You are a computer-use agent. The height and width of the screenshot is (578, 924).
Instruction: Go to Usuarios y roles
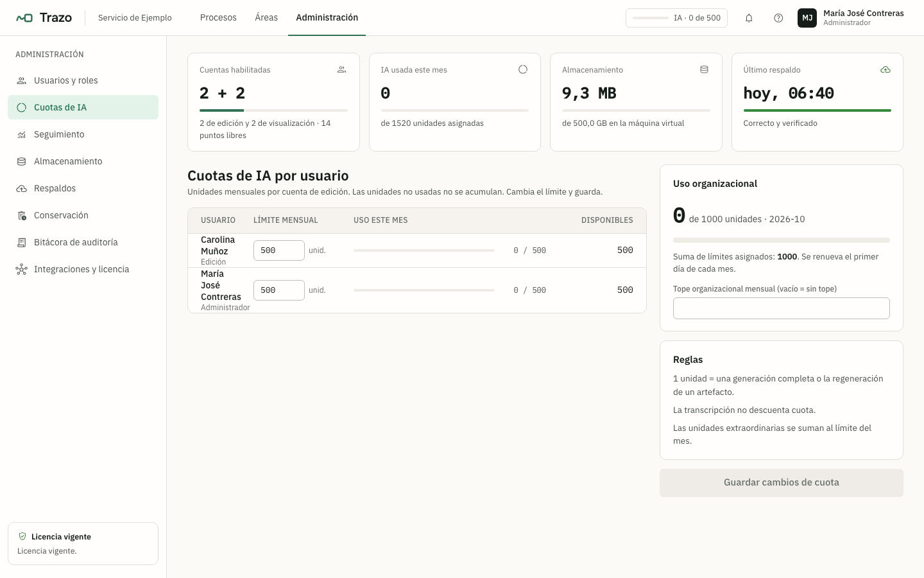click(83, 80)
